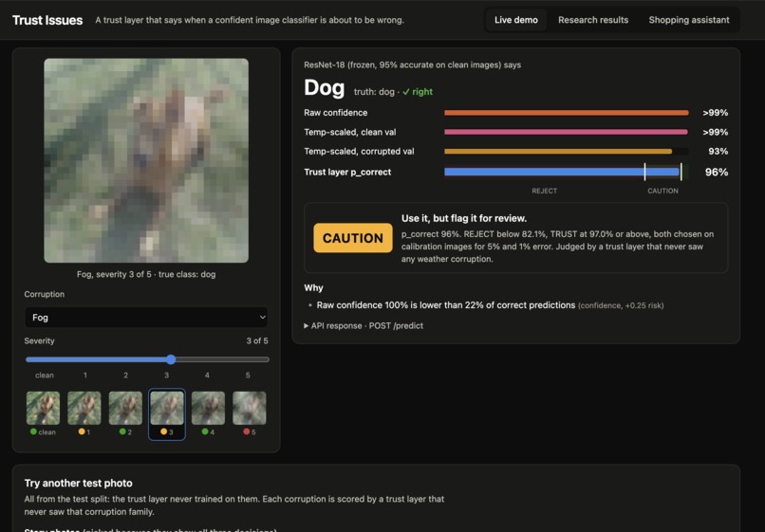Select the severity 1 thumbnail
The image size is (765, 532).
pyautogui.click(x=84, y=413)
